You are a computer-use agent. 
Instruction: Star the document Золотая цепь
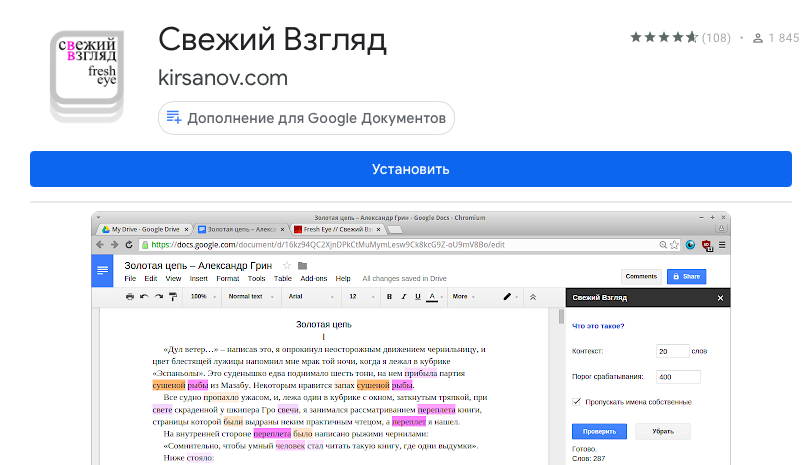pyautogui.click(x=286, y=266)
